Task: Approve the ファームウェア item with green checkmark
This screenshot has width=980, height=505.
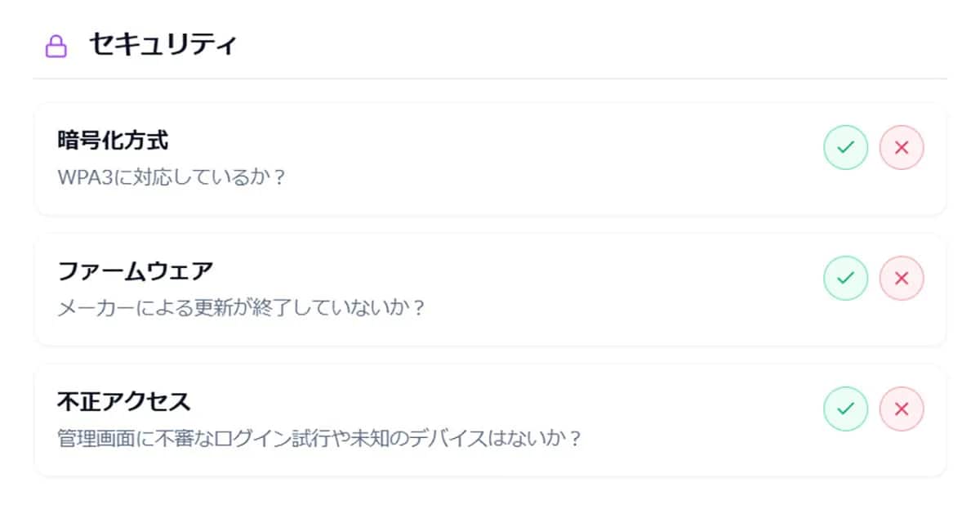Action: click(x=845, y=278)
